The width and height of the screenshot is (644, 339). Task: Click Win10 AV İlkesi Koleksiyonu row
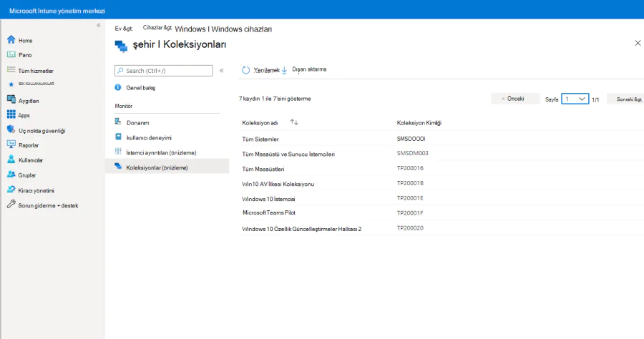[x=441, y=184]
